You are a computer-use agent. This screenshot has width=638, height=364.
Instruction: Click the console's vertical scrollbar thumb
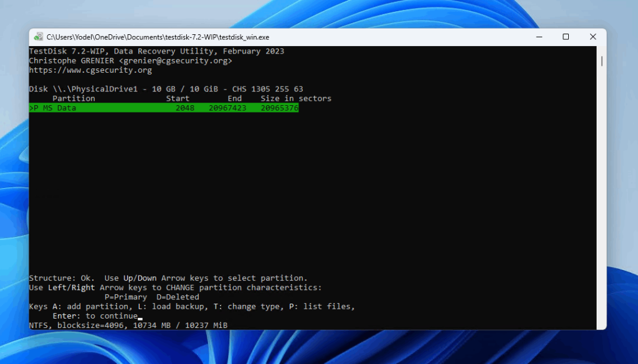tap(602, 61)
